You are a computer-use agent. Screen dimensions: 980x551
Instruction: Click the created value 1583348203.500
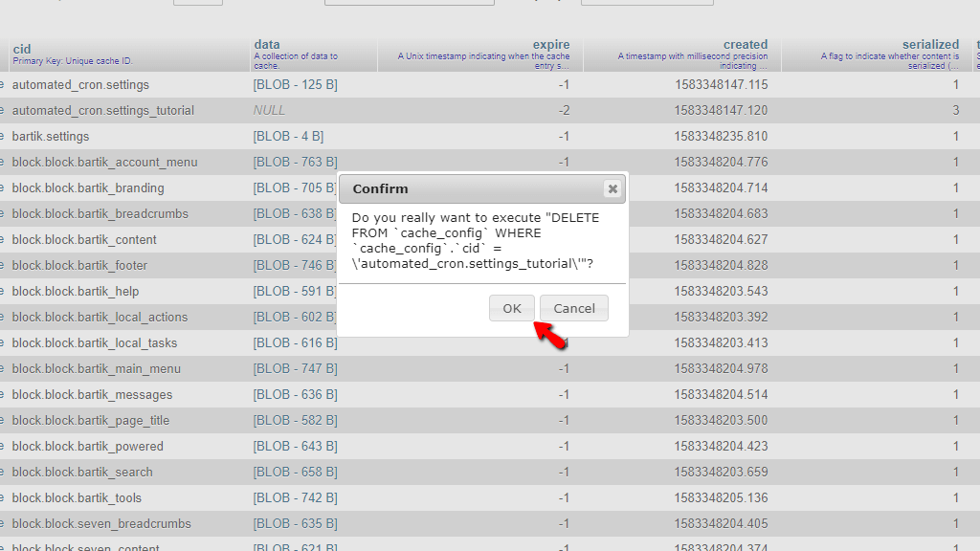pos(722,421)
